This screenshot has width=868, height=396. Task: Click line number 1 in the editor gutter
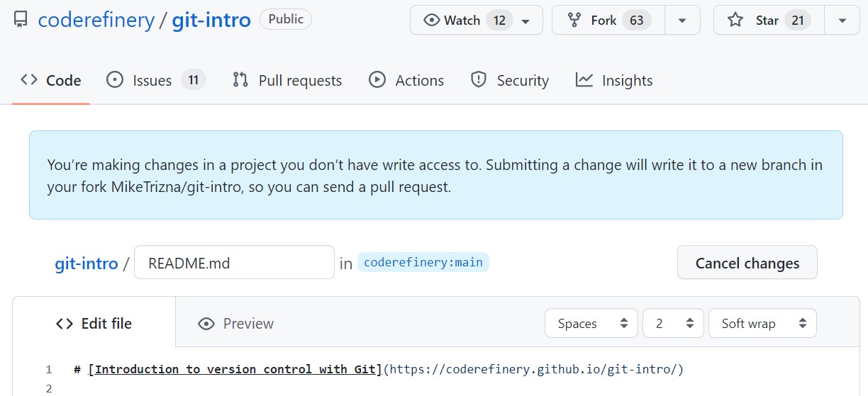pyautogui.click(x=49, y=369)
